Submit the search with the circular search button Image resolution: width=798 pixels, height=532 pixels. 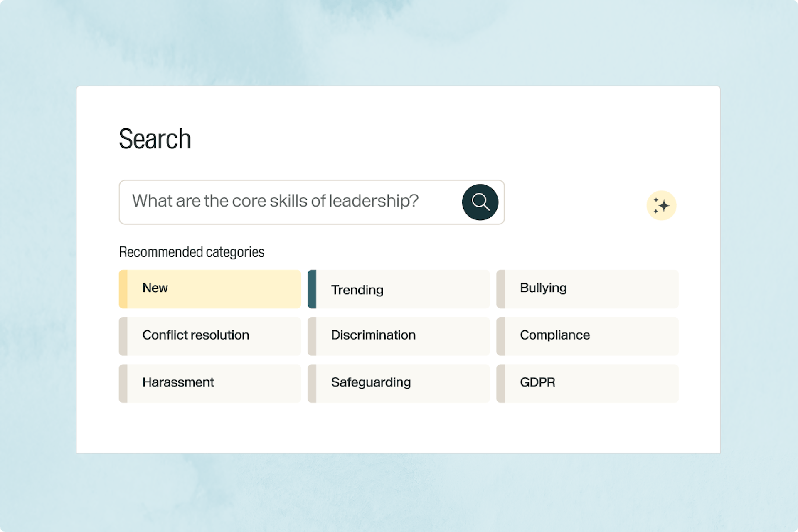tap(480, 202)
